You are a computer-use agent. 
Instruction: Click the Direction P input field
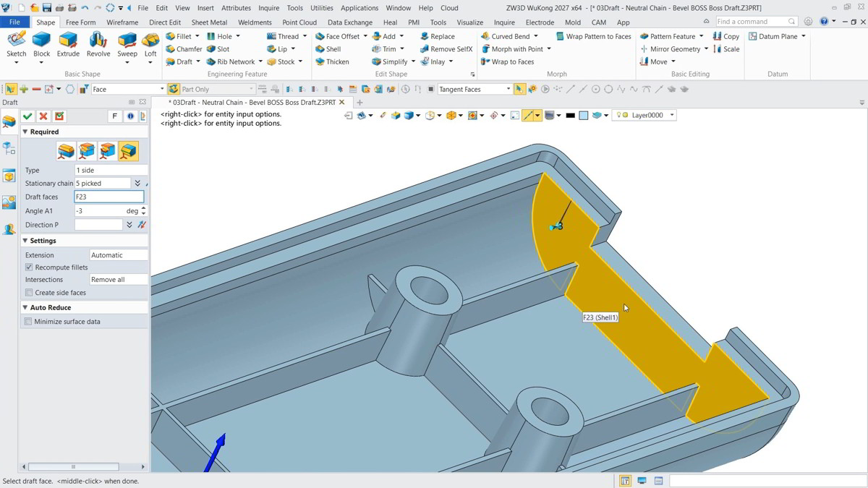click(x=98, y=225)
